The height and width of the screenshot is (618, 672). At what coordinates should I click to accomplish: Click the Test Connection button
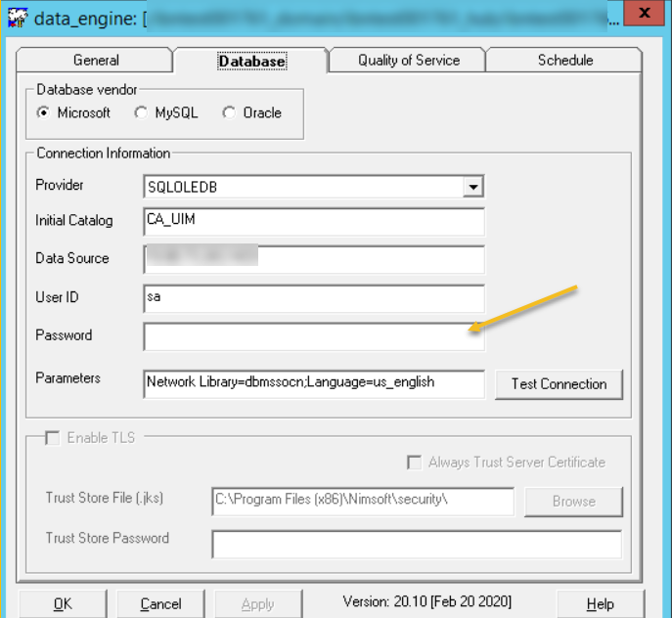point(559,384)
